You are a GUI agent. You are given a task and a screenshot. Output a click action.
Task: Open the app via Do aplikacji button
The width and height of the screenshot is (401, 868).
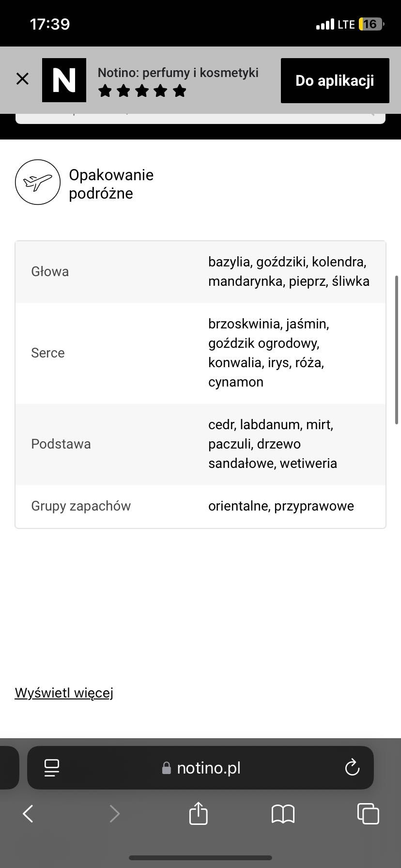pos(335,80)
